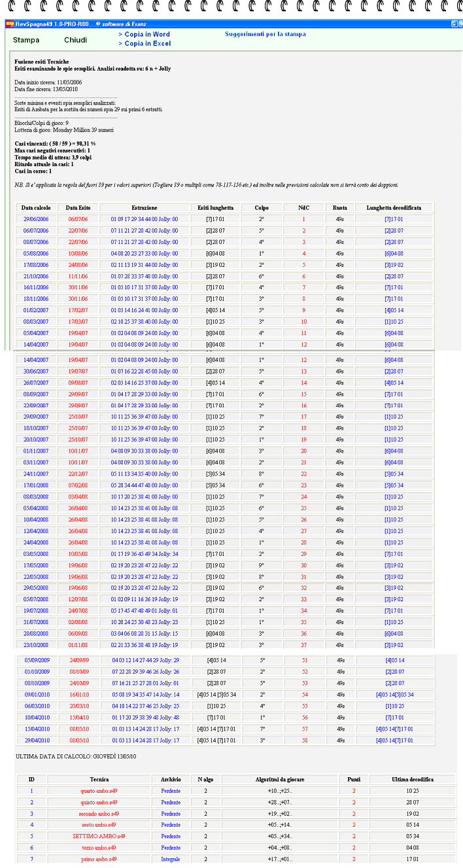Select Data calcolo cell '01/02/2007'
Screen dimensions: 463x868
point(36,310)
